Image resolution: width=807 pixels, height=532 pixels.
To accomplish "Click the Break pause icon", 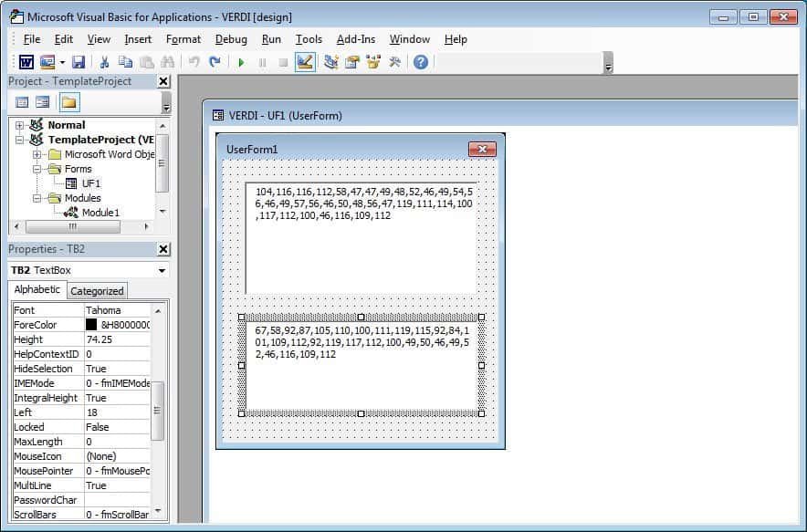I will (263, 63).
